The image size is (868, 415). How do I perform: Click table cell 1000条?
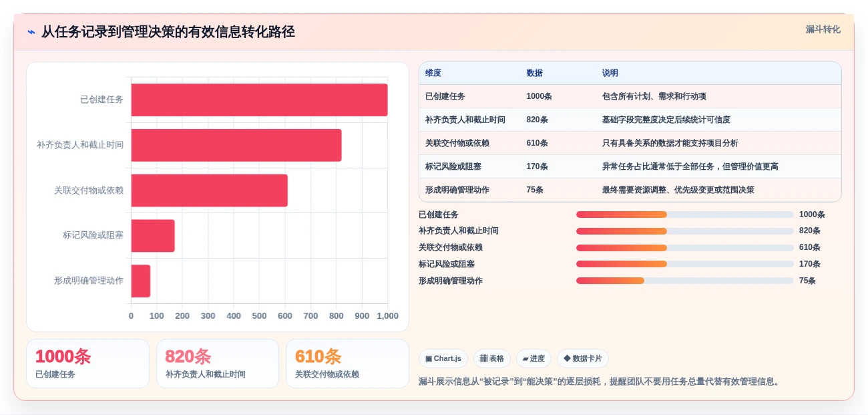[539, 96]
